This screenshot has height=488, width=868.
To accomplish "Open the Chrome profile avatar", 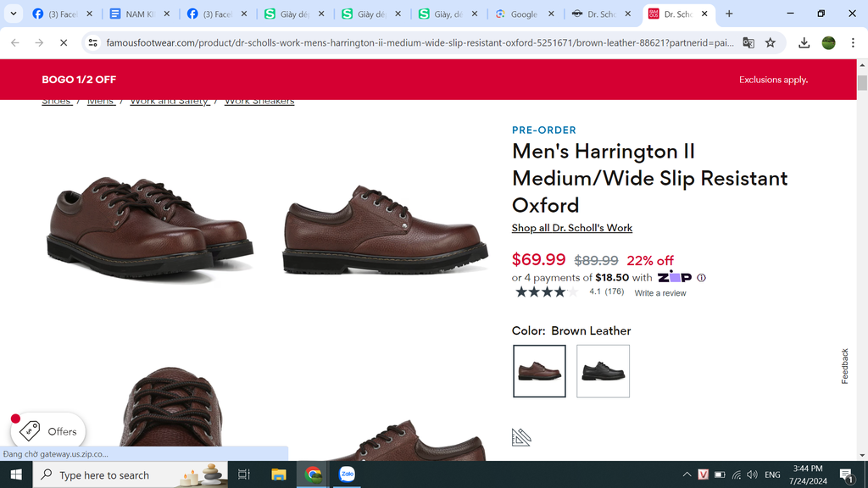I will [828, 42].
